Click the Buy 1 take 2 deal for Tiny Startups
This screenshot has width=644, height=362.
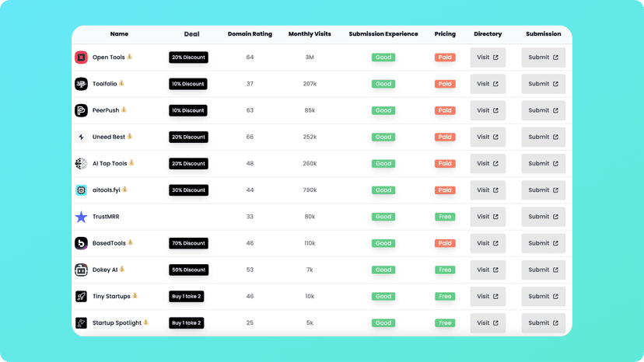point(187,296)
